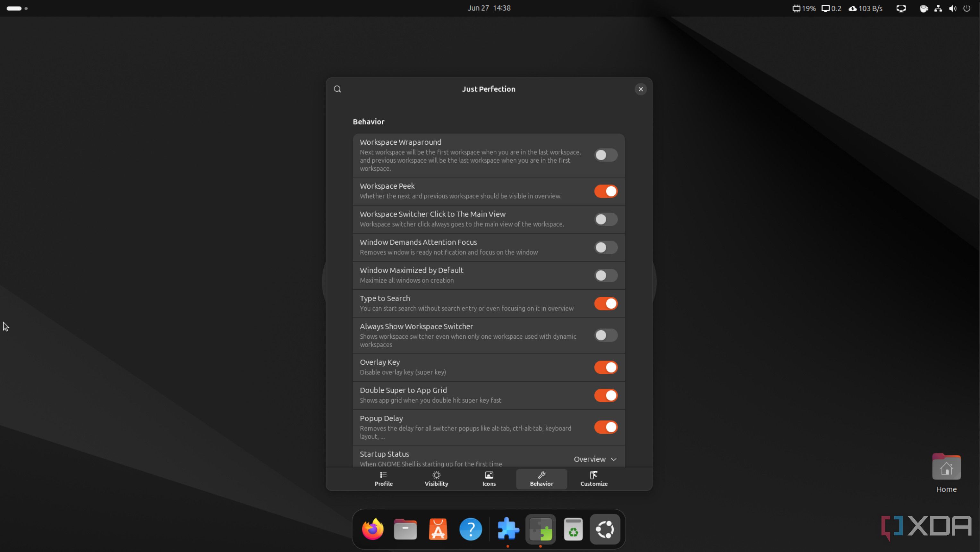Click the 19% CPU usage indicator

[804, 8]
